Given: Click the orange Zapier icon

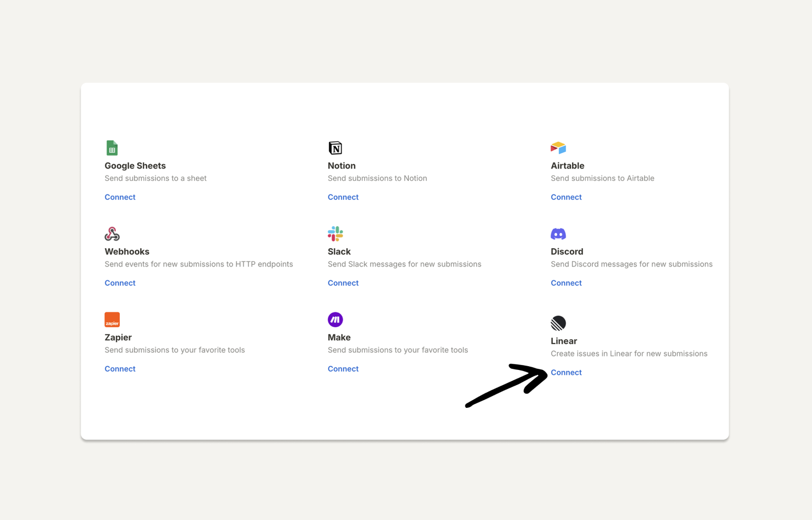Looking at the screenshot, I should (112, 320).
